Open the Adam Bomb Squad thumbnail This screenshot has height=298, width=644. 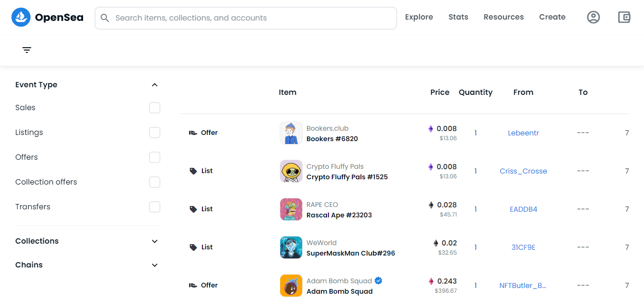291,286
